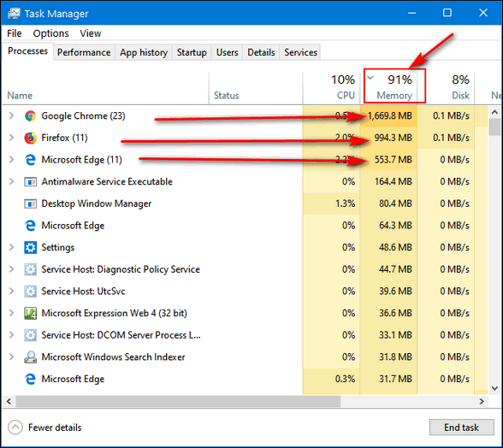Select the Processes tab
This screenshot has width=503, height=448.
click(27, 51)
